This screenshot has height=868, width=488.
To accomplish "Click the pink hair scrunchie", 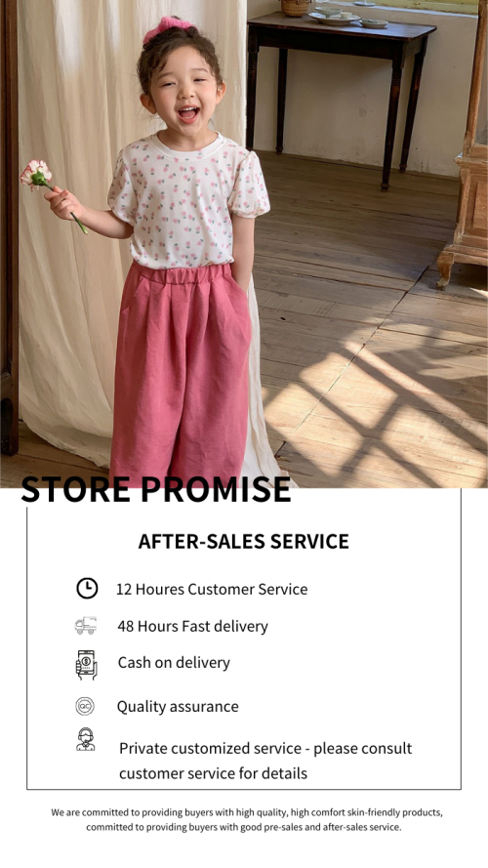I will tap(167, 26).
